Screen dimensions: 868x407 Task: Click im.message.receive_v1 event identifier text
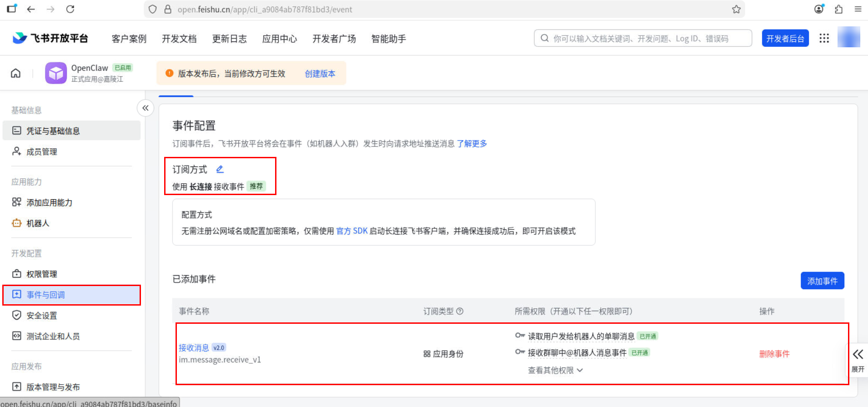click(220, 360)
